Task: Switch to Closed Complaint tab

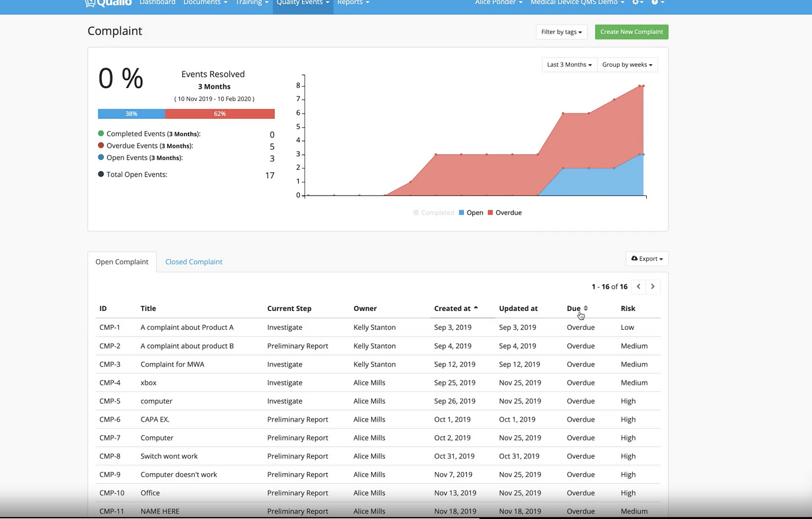Action: (x=194, y=262)
